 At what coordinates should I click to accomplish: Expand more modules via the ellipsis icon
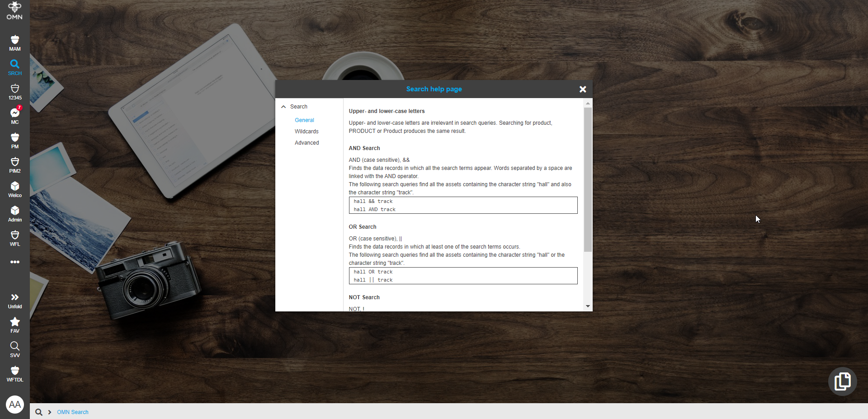14,262
